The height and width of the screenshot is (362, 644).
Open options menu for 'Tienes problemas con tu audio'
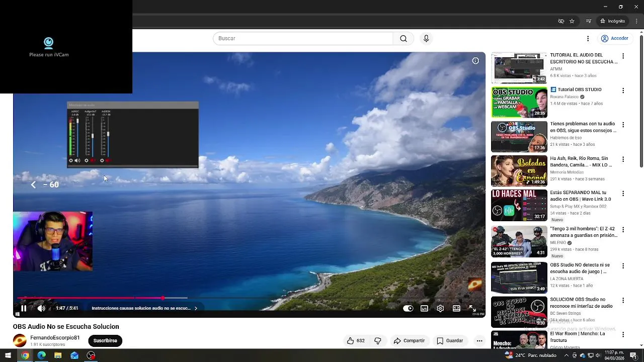(x=623, y=125)
